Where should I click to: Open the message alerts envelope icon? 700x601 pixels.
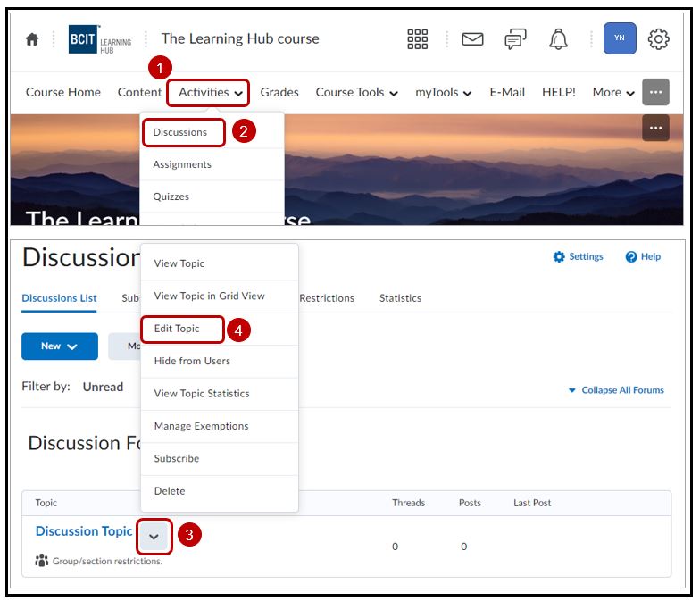[472, 39]
